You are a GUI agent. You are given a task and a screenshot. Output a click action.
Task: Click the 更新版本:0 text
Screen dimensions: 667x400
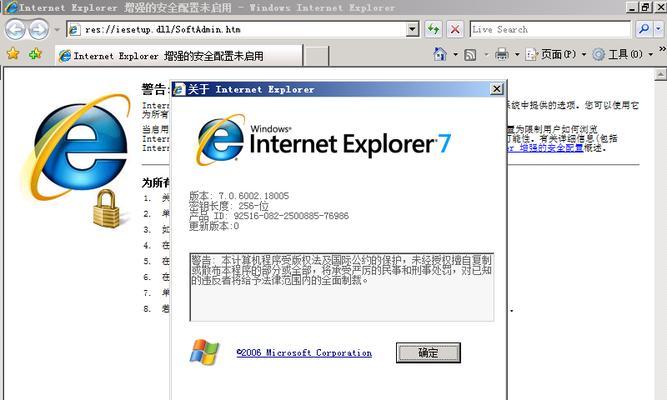pos(214,226)
